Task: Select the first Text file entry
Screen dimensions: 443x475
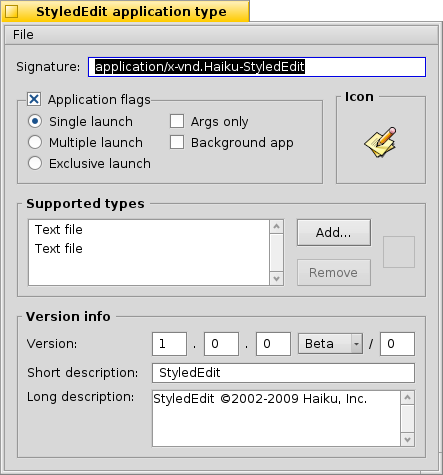Action: 149,230
